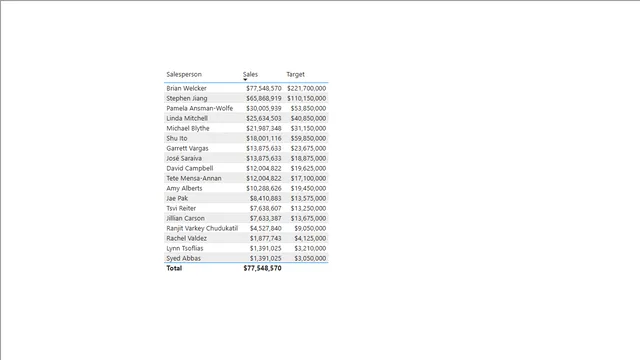The image size is (640, 360).
Task: Select Tsvi Reiter in the table
Action: point(181,208)
